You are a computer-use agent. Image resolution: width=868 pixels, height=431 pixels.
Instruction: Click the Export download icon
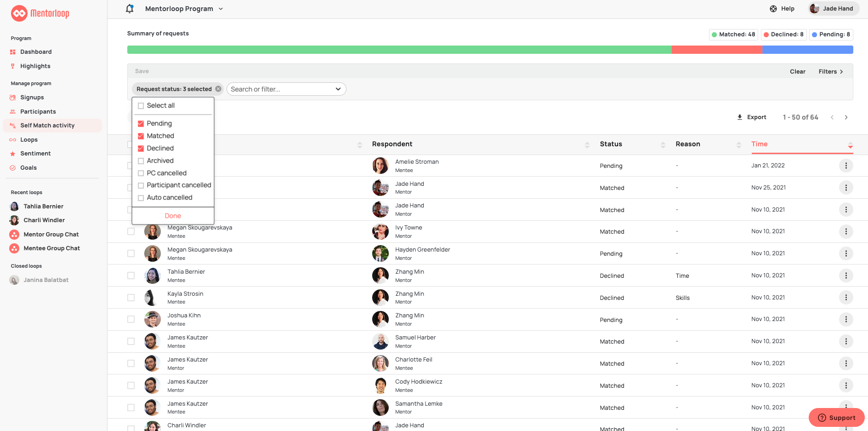[x=740, y=117]
